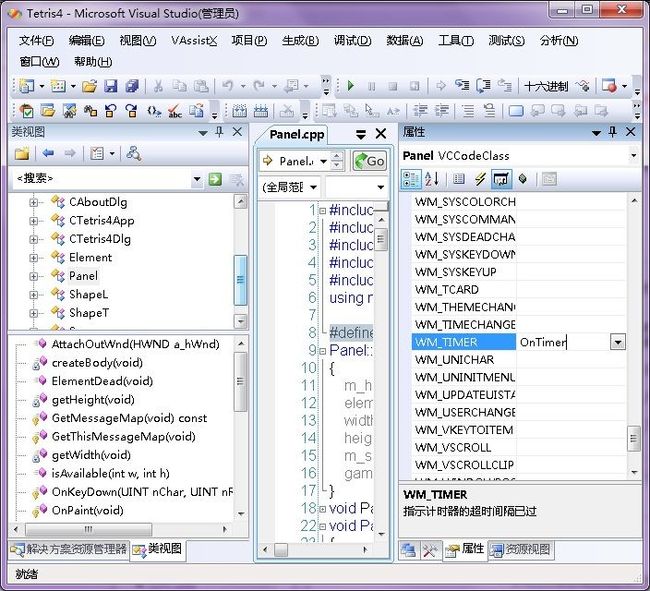The image size is (650, 591).
Task: Click the class view settings icon
Action: click(x=97, y=154)
